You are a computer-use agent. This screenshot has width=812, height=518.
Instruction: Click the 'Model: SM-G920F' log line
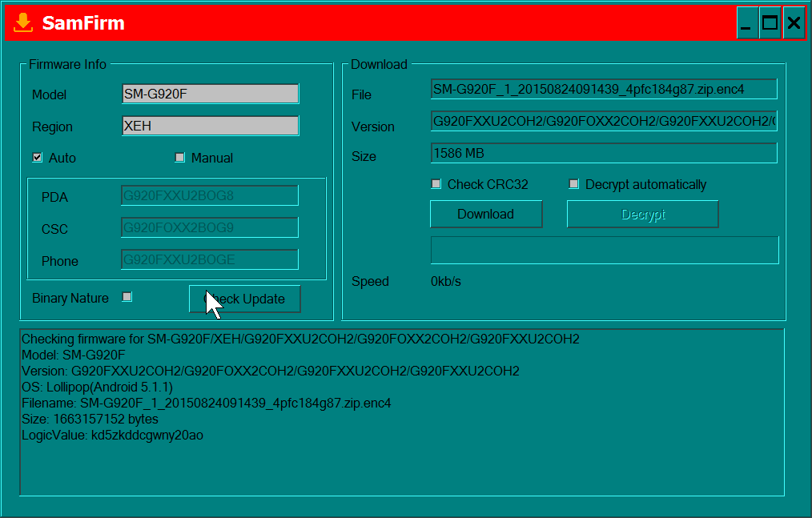point(74,355)
